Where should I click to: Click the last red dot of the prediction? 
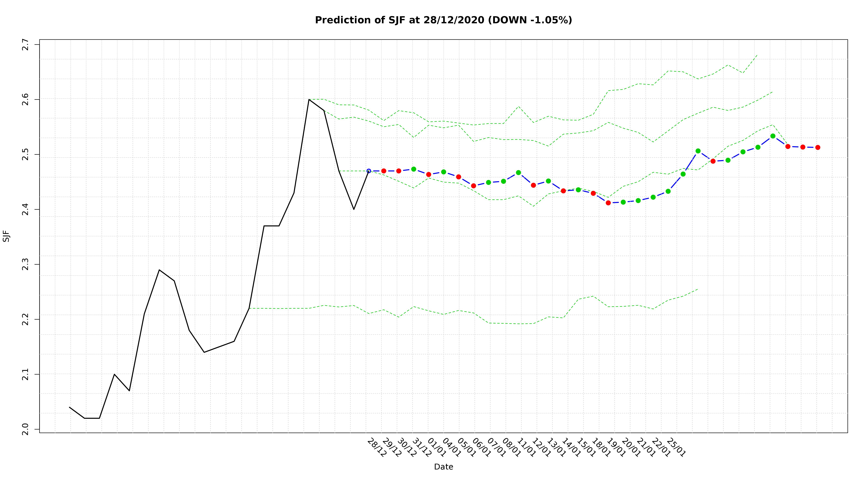coord(818,147)
